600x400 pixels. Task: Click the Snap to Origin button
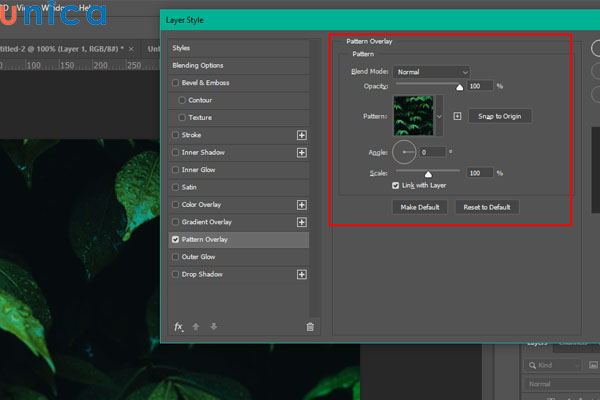499,116
